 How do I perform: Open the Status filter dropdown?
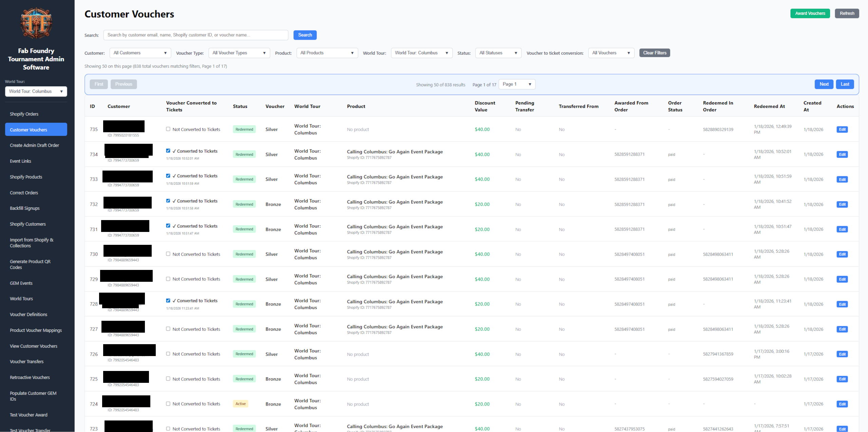(498, 53)
